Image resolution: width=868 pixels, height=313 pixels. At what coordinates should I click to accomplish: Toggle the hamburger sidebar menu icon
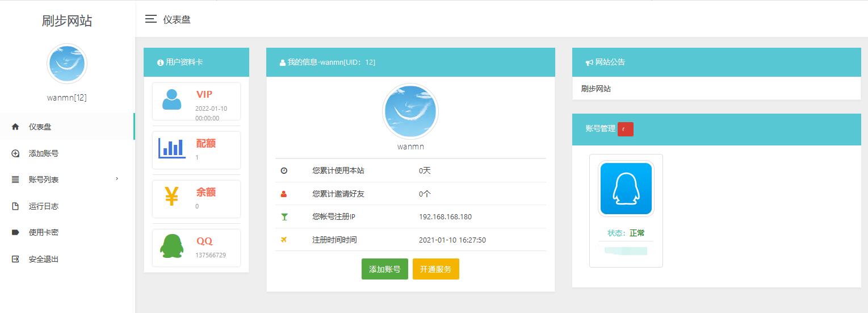pyautogui.click(x=150, y=19)
